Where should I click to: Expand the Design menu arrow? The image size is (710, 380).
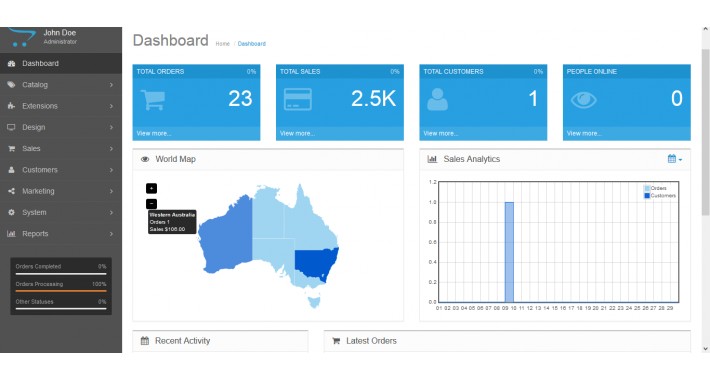[x=111, y=127]
